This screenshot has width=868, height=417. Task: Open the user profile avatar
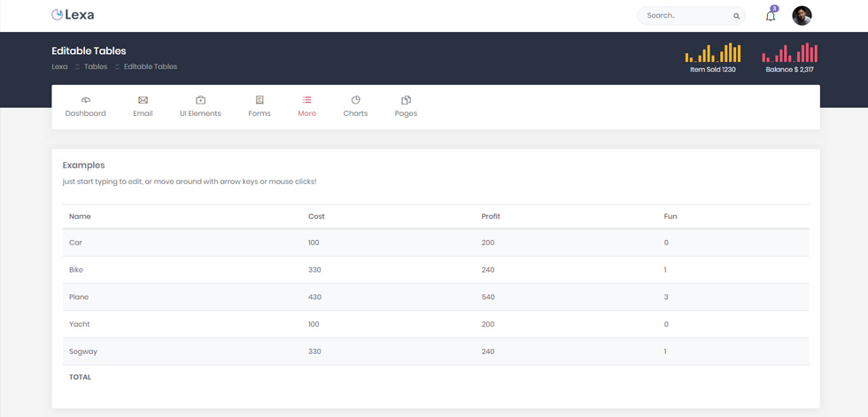coord(802,15)
